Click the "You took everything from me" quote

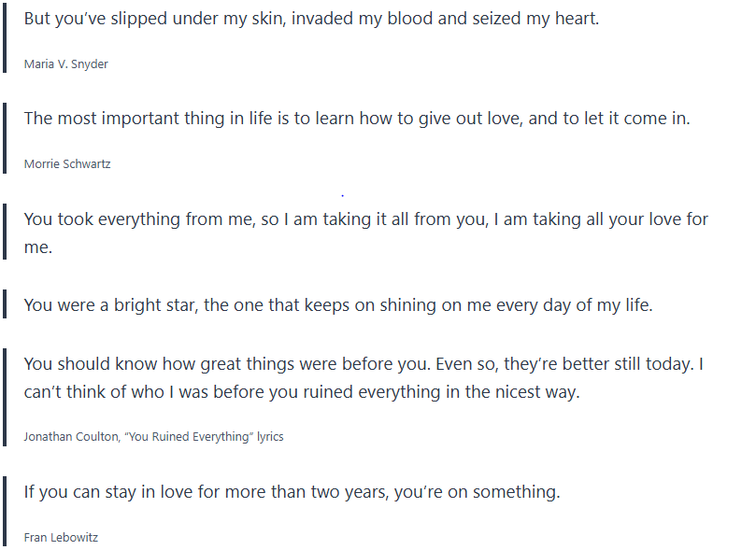click(x=365, y=220)
